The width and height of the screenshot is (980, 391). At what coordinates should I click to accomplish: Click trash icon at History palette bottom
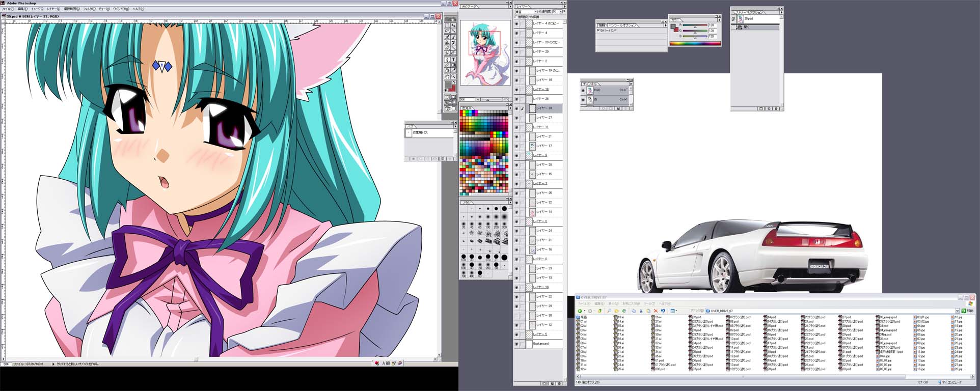pyautogui.click(x=776, y=108)
